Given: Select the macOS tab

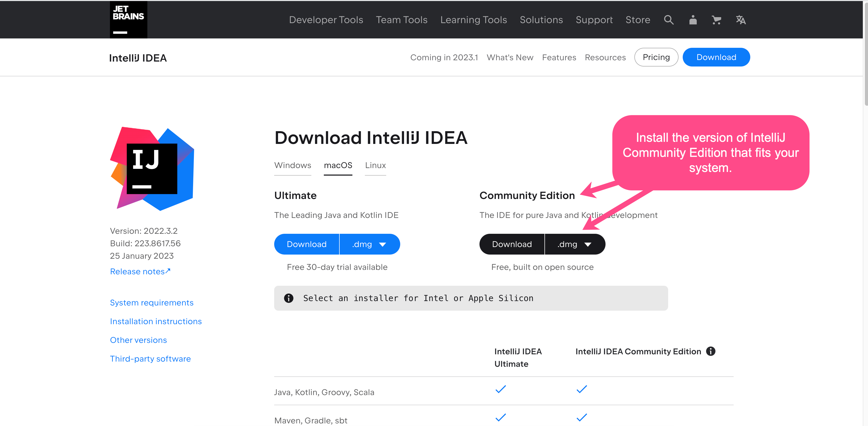Looking at the screenshot, I should (x=338, y=165).
